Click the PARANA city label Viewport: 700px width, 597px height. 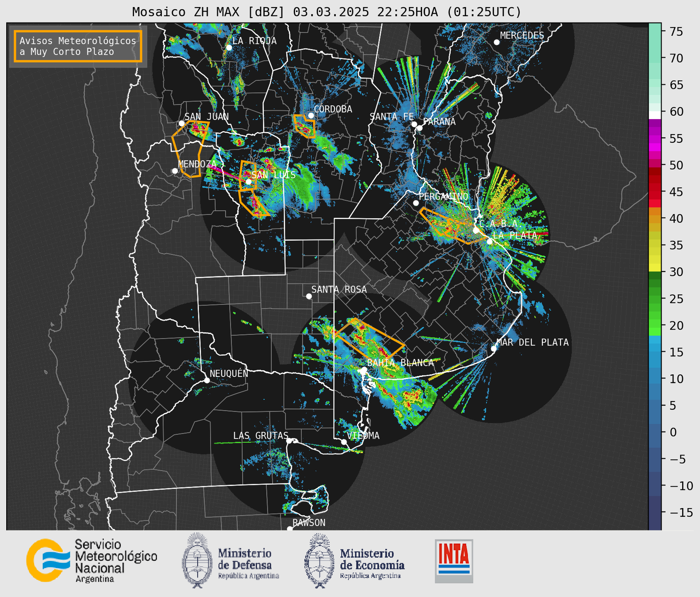pos(439,122)
